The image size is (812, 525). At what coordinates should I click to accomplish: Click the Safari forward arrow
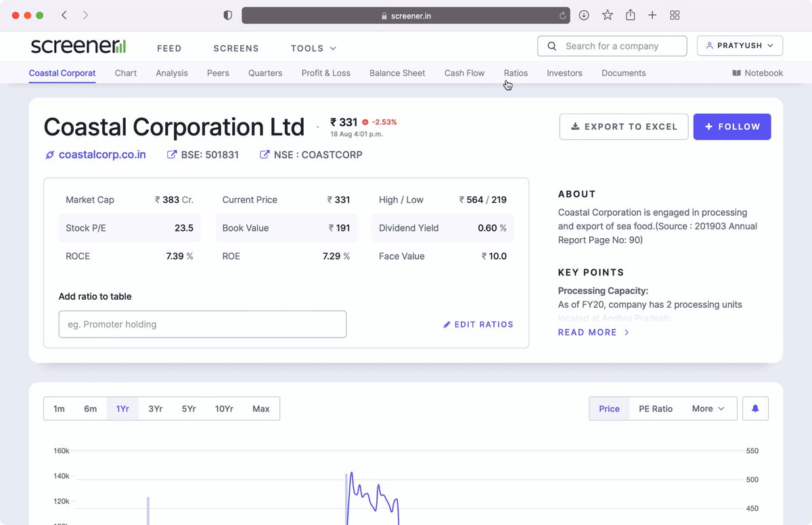(85, 15)
